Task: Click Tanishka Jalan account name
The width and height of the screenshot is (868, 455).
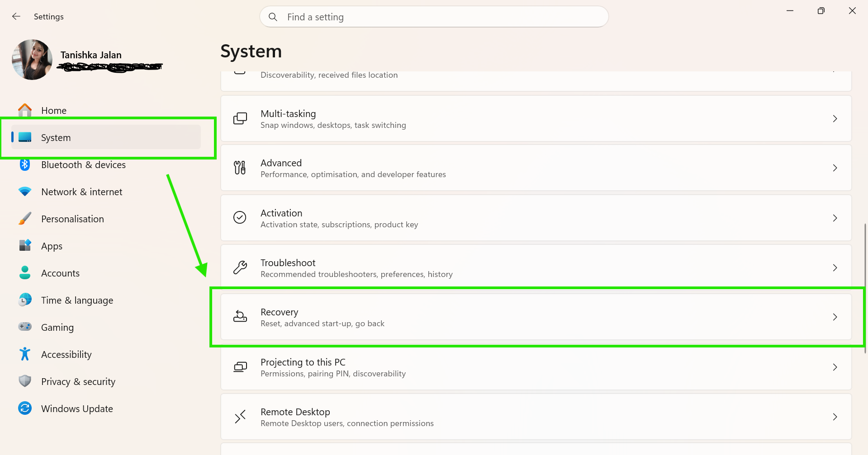Action: [x=91, y=55]
